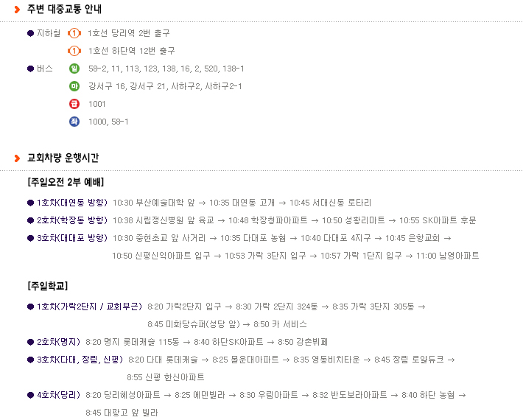The image size is (523, 420).
Task: Click the blue 좌 seated bus icon
Action: [x=74, y=122]
